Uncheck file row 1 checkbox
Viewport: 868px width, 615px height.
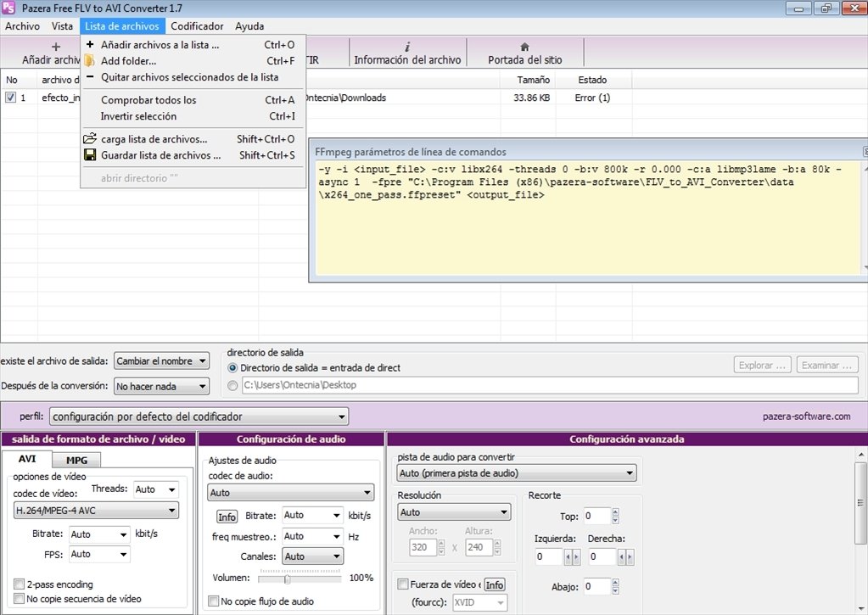pos(10,98)
